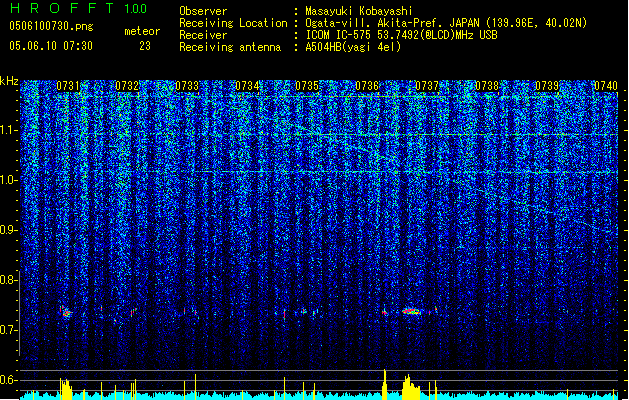The image size is (629, 400).
Task: Click the 0.7 kHz axis label
Action: 7,330
